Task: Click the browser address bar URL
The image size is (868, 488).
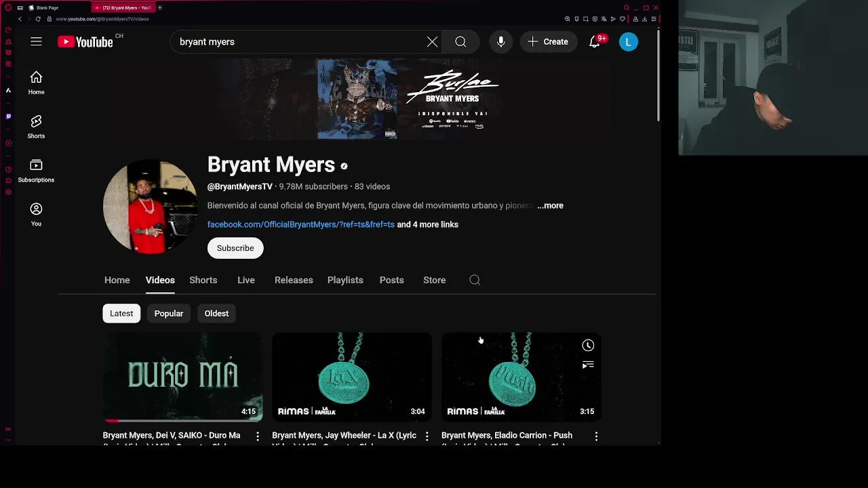Action: pyautogui.click(x=102, y=19)
